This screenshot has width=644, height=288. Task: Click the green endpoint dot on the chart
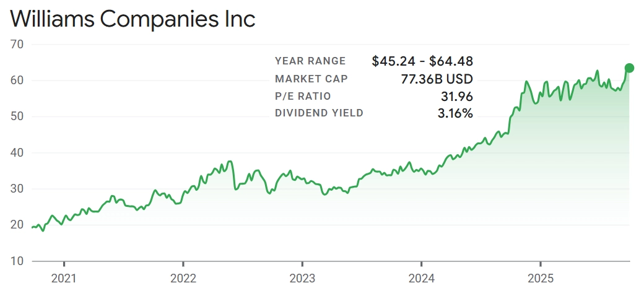click(629, 68)
